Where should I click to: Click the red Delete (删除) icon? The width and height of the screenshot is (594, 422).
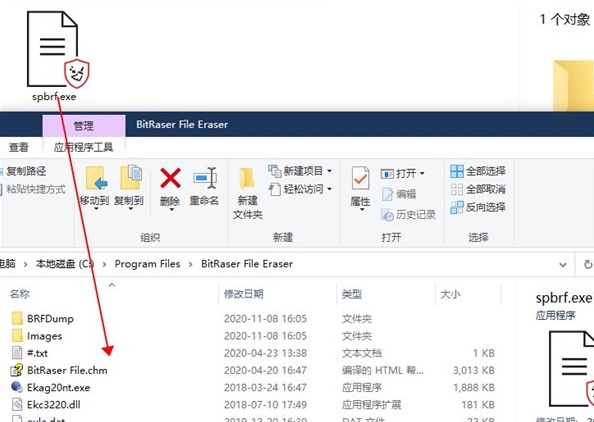(170, 178)
